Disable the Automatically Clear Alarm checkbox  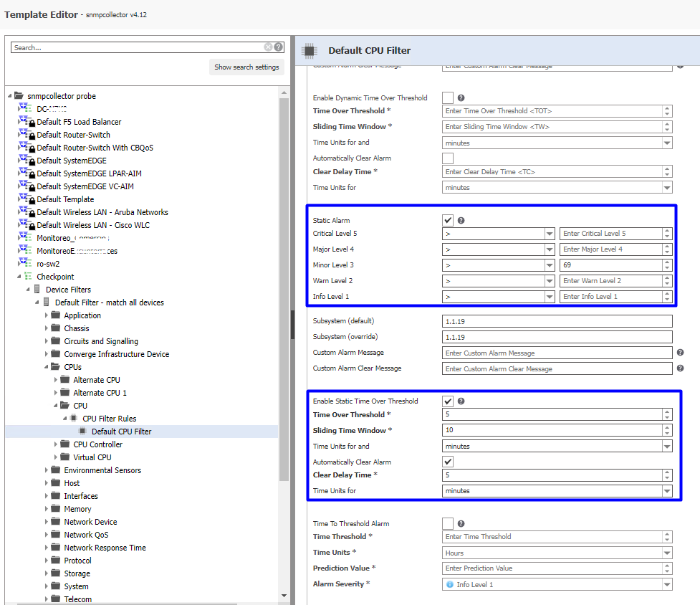click(x=449, y=462)
